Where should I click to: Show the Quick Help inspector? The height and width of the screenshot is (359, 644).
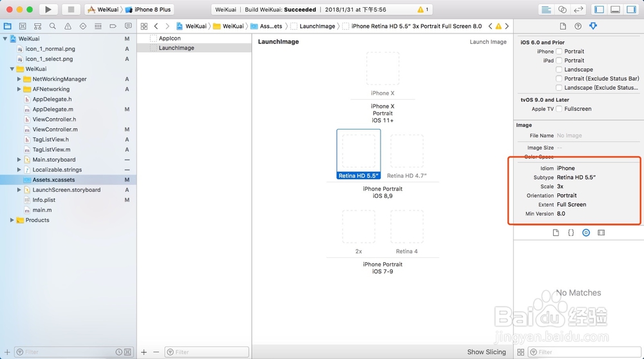click(x=578, y=26)
